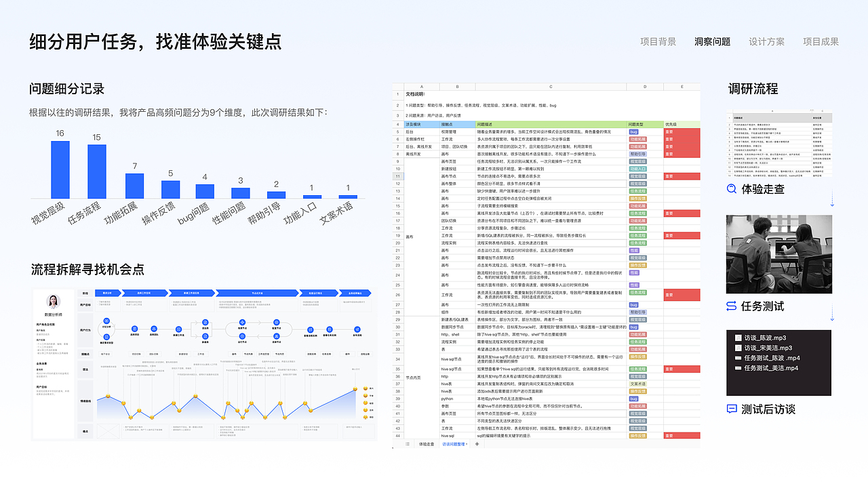Open the 任务测试_美洁.mp4 file
Image resolution: width=868 pixels, height=488 pixels.
coord(772,368)
